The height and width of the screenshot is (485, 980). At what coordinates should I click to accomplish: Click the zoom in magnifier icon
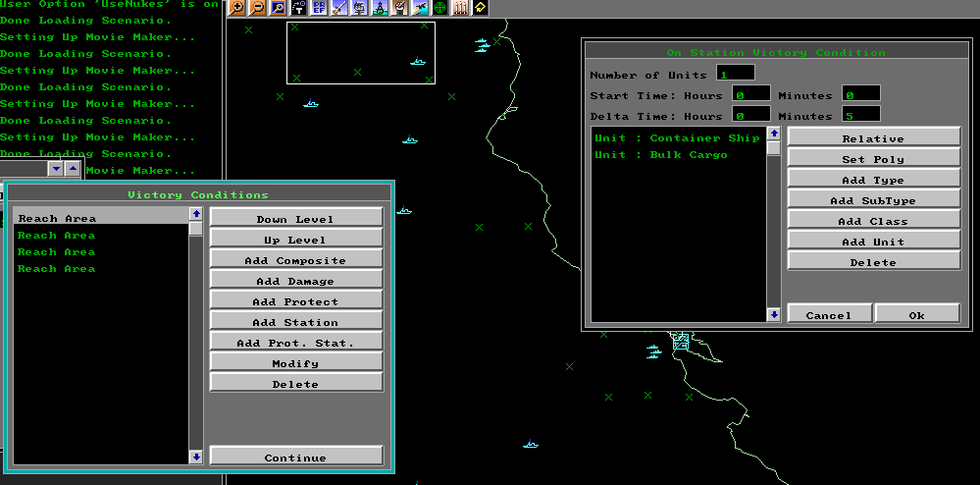coord(236,8)
